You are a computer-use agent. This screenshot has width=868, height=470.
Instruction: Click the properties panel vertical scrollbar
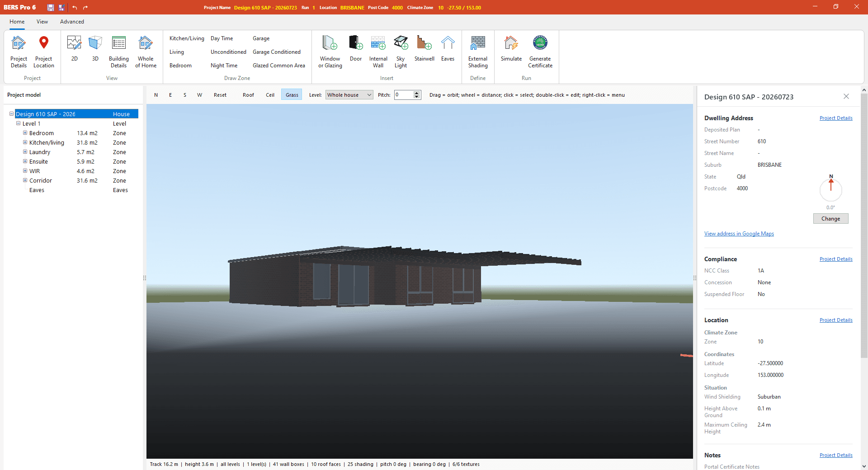click(x=864, y=226)
